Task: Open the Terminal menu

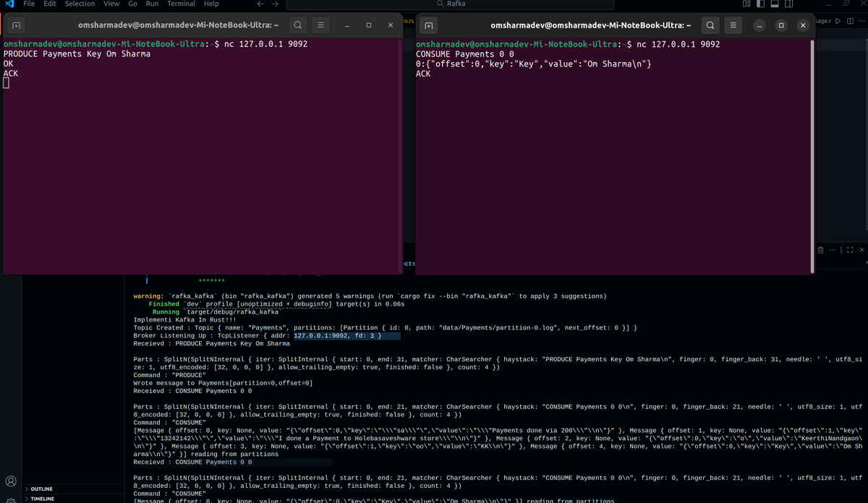Action: [x=181, y=4]
